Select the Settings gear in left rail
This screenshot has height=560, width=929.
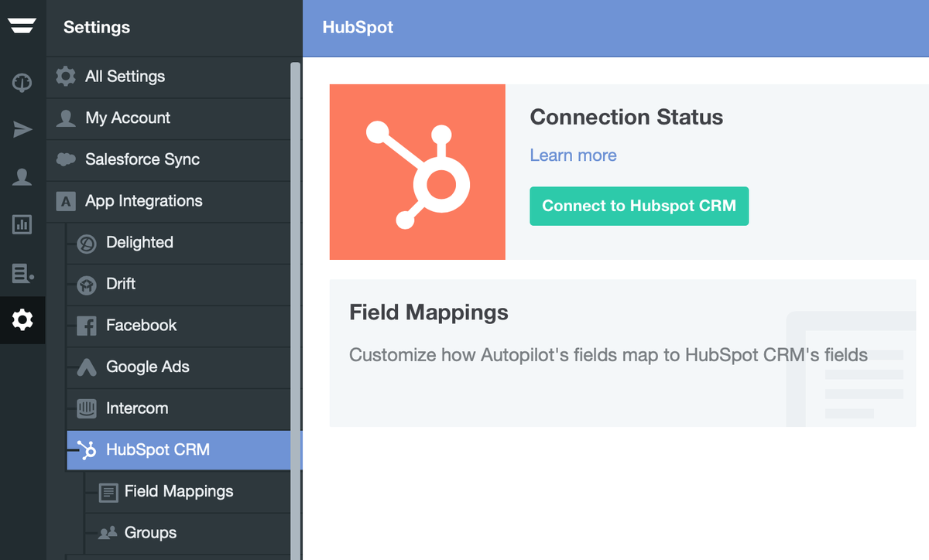22,319
